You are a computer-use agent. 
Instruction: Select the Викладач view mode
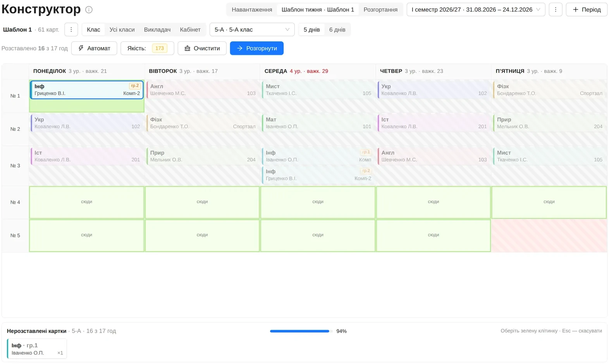pos(157,29)
